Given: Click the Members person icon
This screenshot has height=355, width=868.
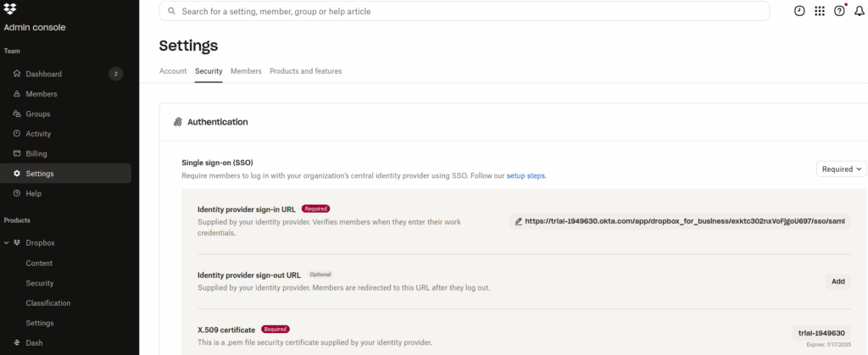Looking at the screenshot, I should coord(17,93).
